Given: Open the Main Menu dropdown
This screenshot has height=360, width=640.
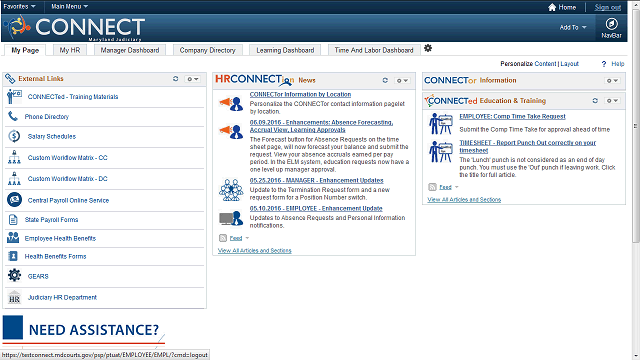Looking at the screenshot, I should [x=69, y=7].
